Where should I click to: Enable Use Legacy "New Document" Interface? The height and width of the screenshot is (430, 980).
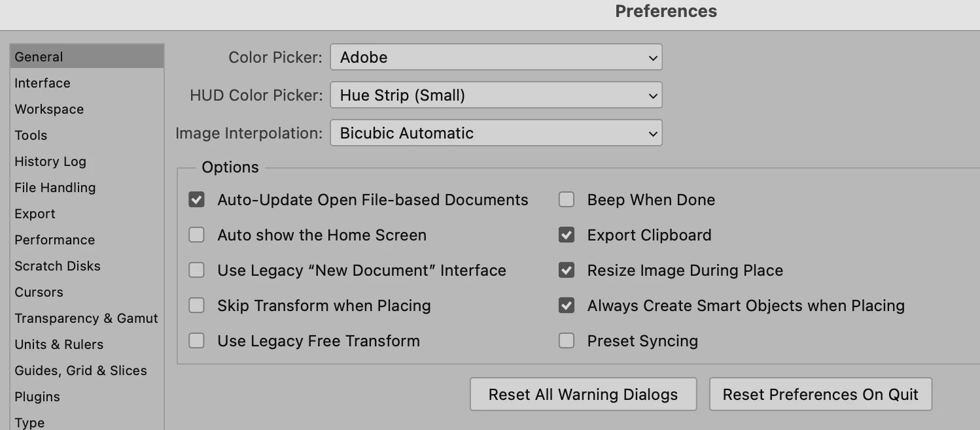click(197, 271)
